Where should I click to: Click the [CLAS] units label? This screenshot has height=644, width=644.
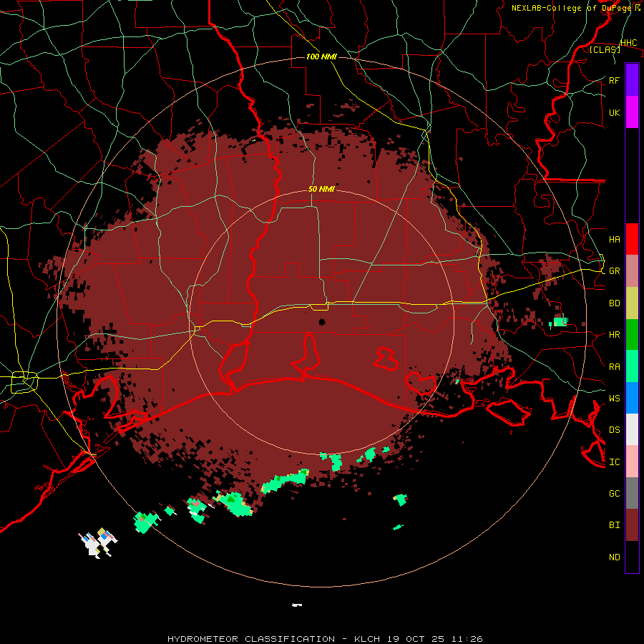[x=605, y=49]
